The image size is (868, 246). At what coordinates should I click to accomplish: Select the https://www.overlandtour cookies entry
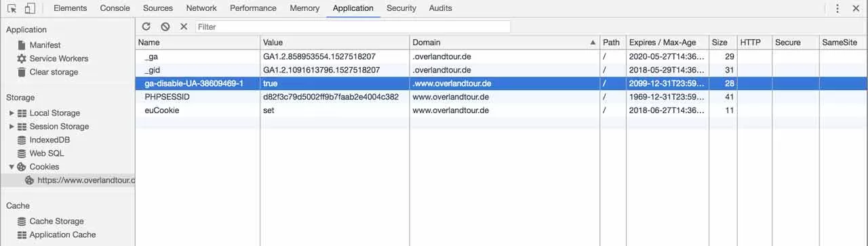[86, 180]
